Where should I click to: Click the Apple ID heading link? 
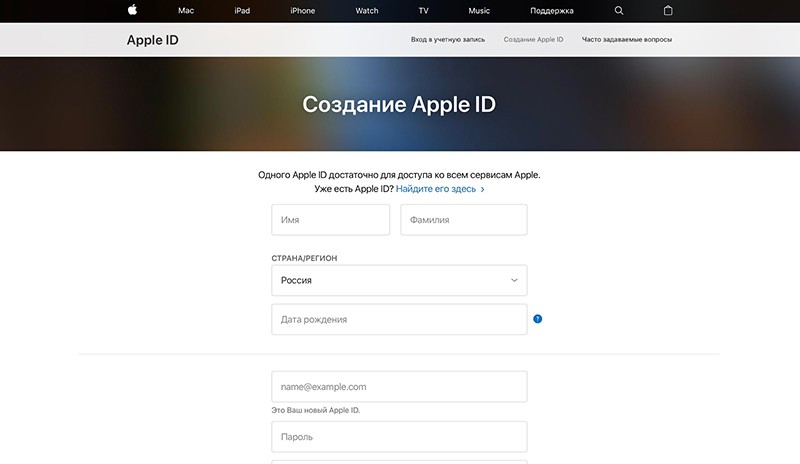(153, 40)
